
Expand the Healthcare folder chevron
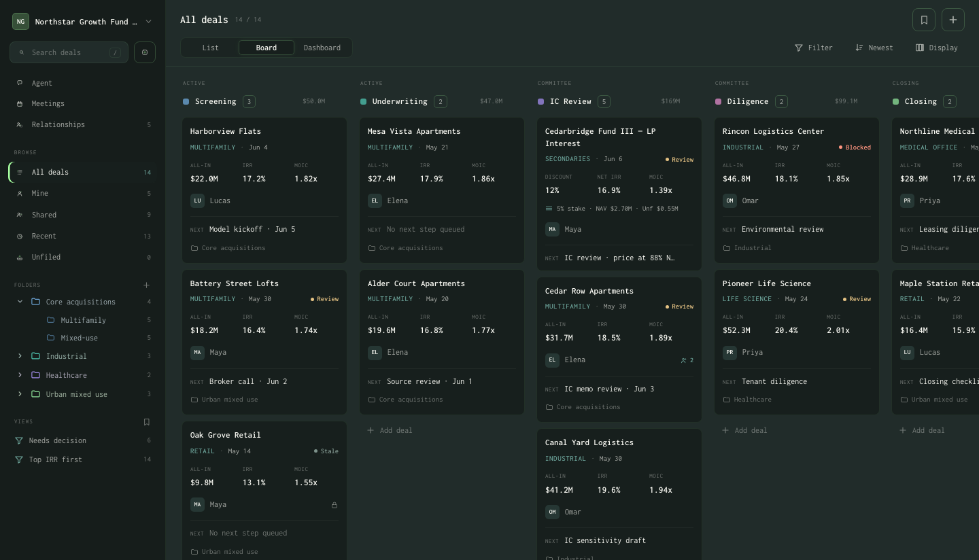[20, 375]
